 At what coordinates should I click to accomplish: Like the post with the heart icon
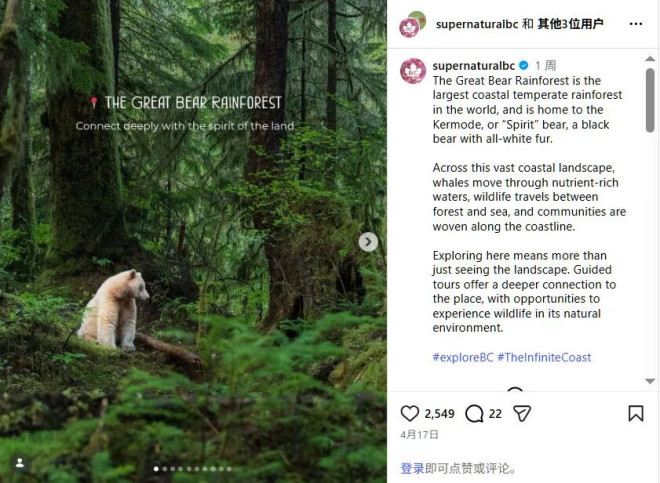tap(410, 413)
